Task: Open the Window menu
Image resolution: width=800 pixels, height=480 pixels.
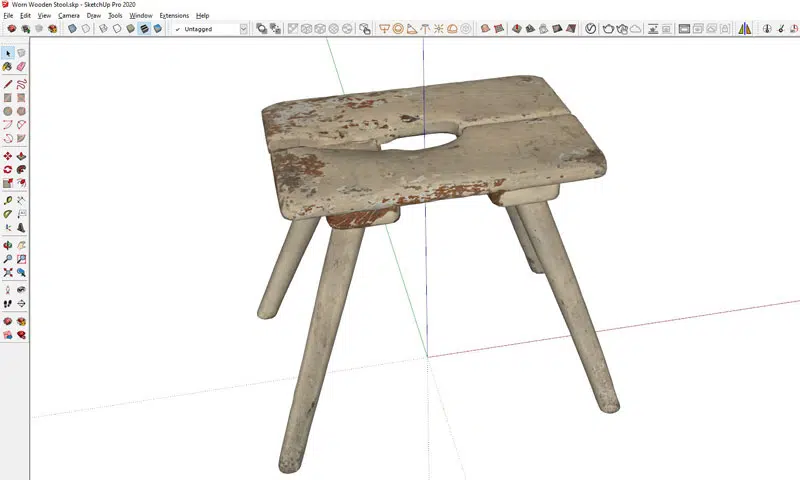Action: click(141, 16)
